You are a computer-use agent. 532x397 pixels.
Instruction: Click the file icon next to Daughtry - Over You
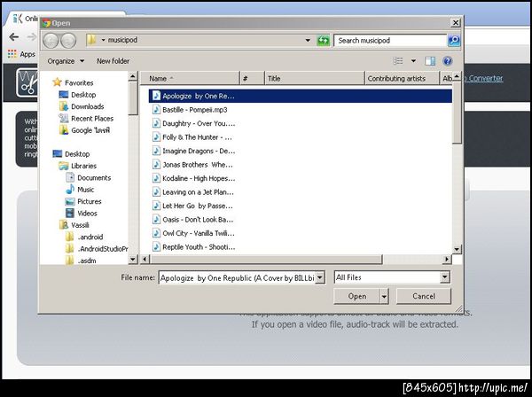pyautogui.click(x=156, y=123)
